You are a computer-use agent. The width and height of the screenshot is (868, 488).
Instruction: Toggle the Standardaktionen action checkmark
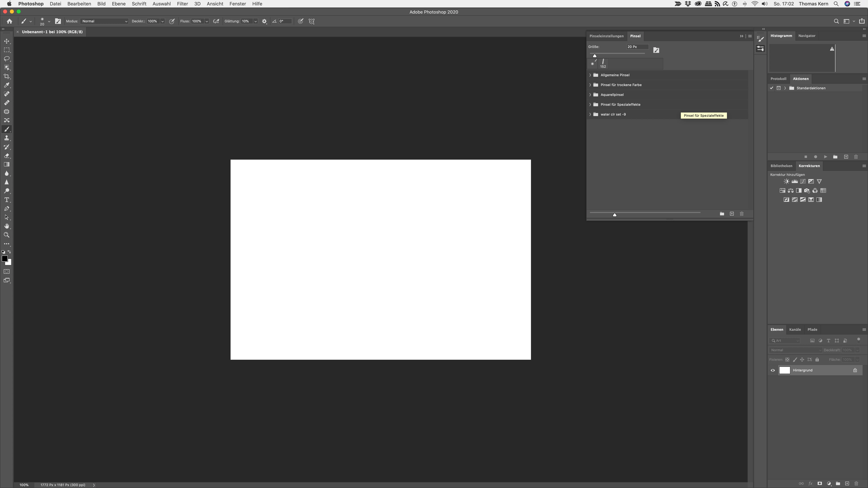click(771, 88)
